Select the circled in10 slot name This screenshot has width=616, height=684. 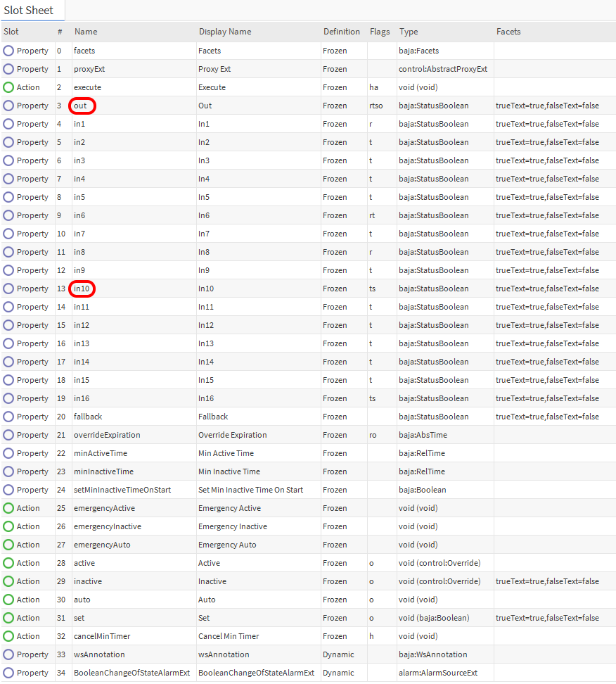(83, 289)
